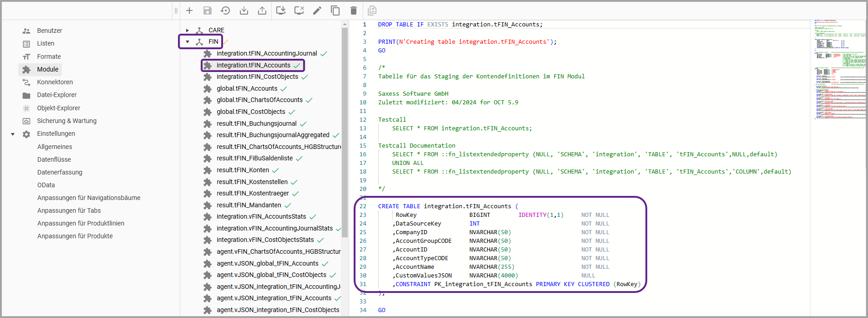Expand the CARE module group
This screenshot has width=868, height=318.
point(187,31)
